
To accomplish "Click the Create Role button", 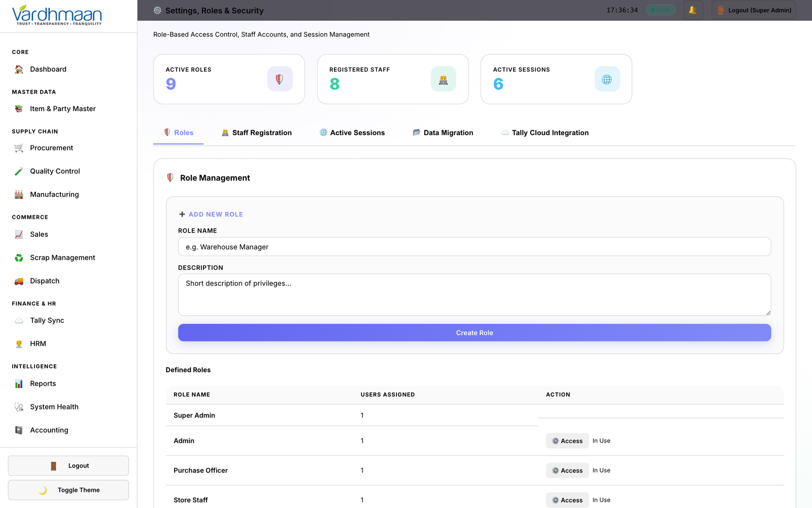I will [x=475, y=333].
